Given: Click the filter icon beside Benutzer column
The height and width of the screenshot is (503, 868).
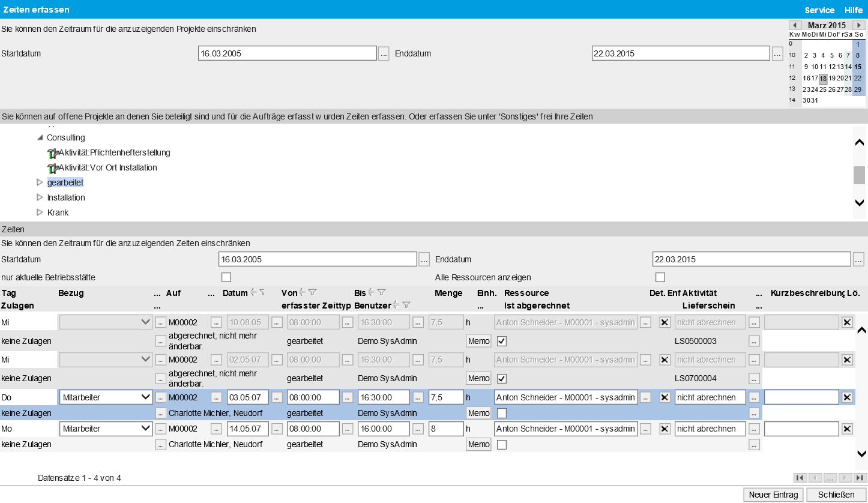Looking at the screenshot, I should click(x=406, y=305).
